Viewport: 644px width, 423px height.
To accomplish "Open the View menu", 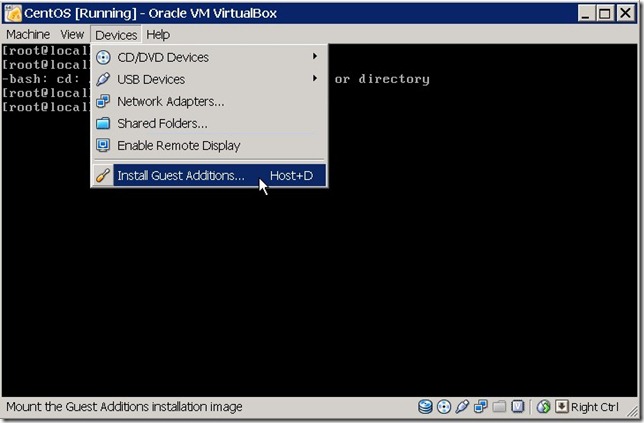I will [x=72, y=34].
